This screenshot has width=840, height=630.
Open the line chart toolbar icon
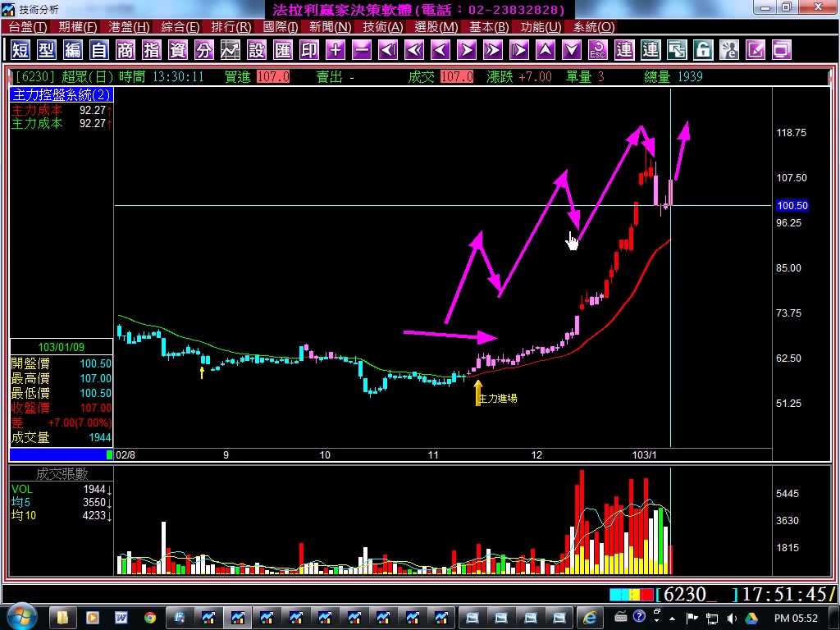point(231,50)
